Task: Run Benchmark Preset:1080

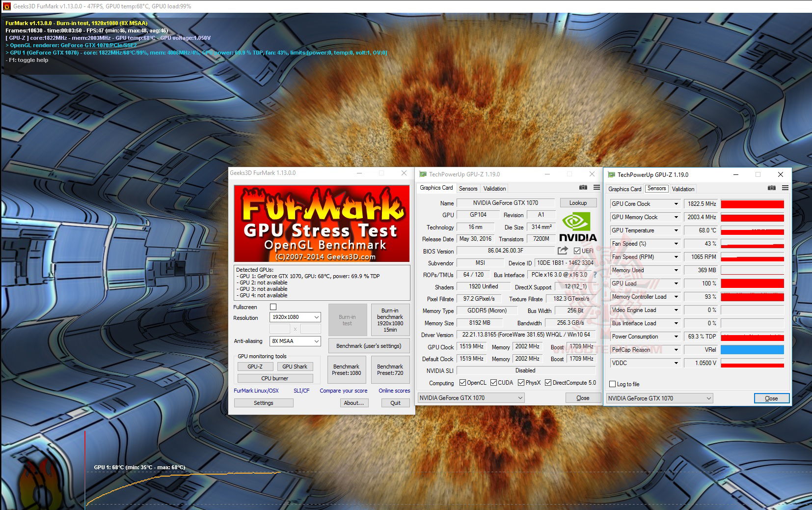Action: point(346,370)
